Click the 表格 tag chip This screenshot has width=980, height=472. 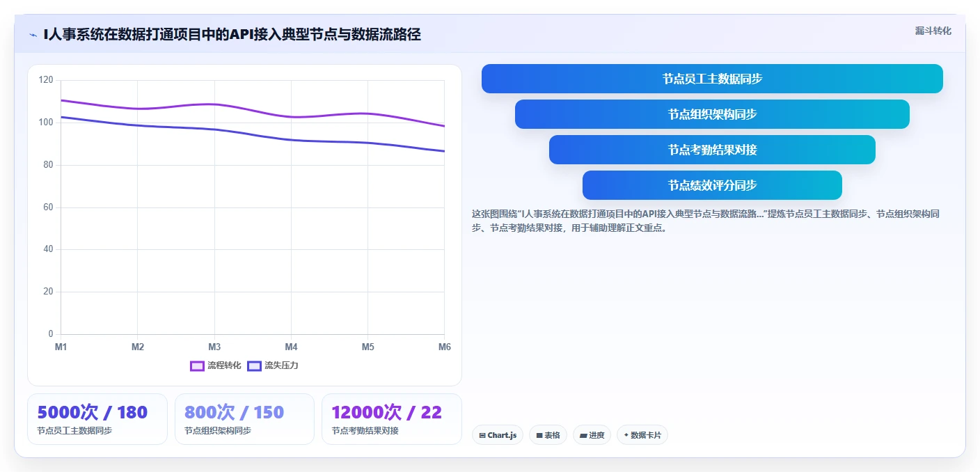(548, 435)
